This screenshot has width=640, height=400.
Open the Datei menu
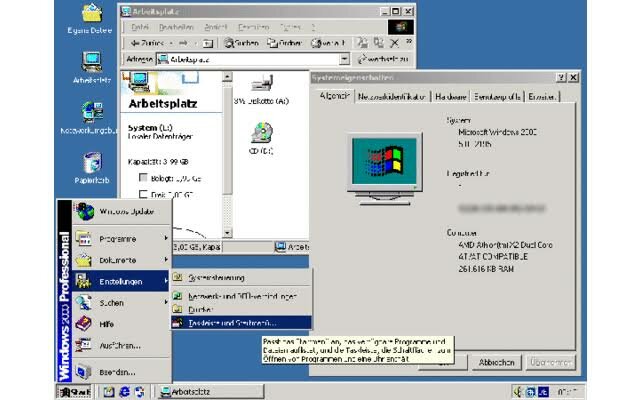tap(140, 27)
